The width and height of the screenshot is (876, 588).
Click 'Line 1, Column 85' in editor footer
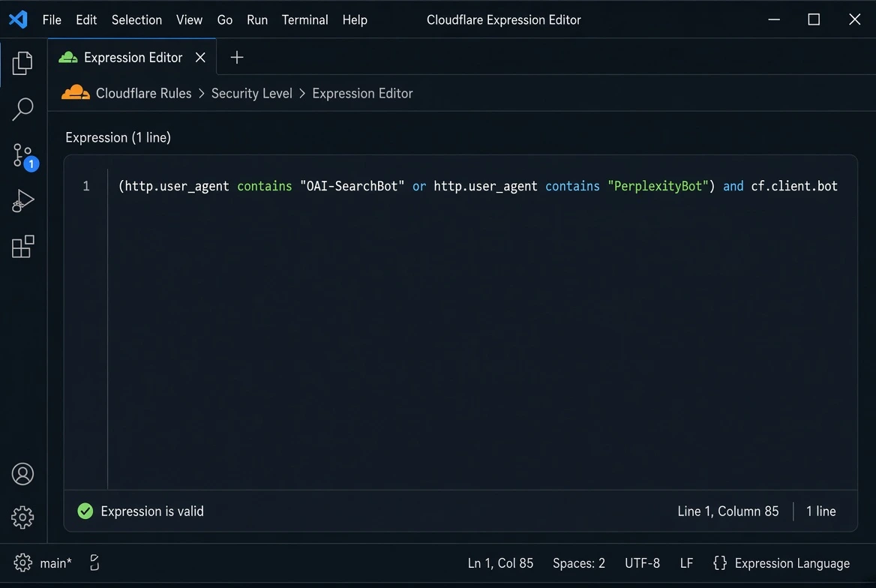(727, 511)
